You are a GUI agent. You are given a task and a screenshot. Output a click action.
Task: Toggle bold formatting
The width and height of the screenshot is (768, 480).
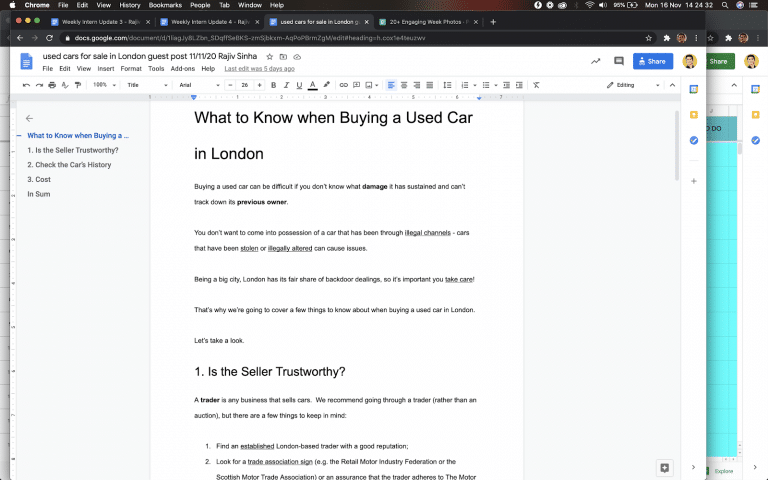[x=273, y=85]
